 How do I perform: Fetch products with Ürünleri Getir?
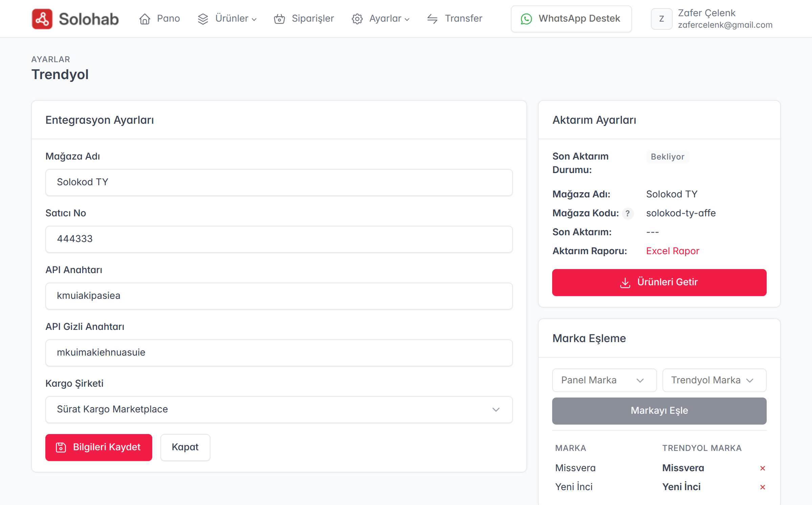coord(659,282)
